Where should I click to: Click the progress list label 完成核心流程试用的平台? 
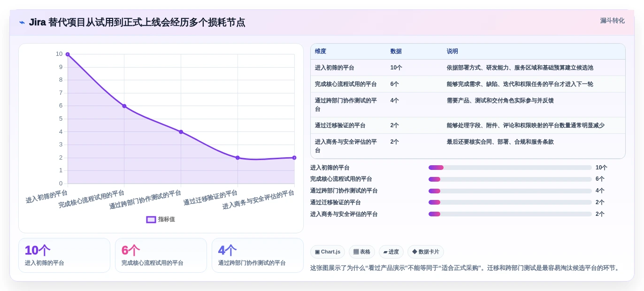(341, 179)
